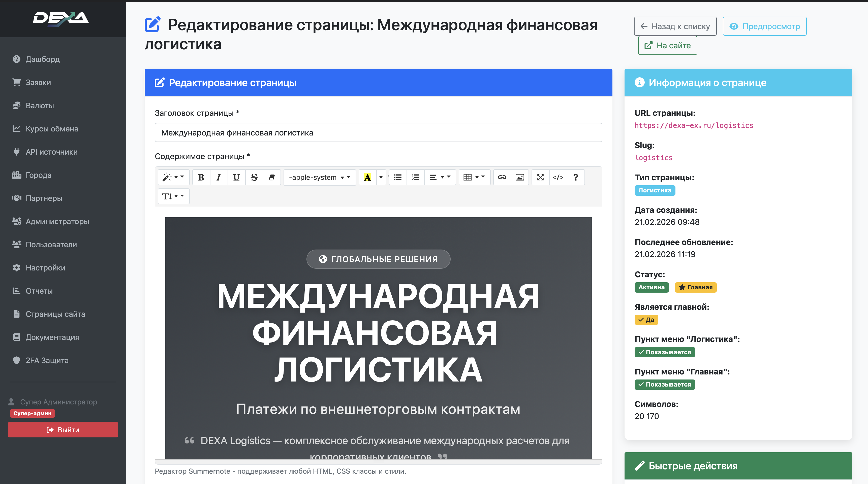The height and width of the screenshot is (484, 868).
Task: Switch editor to fullscreen mode
Action: [540, 177]
